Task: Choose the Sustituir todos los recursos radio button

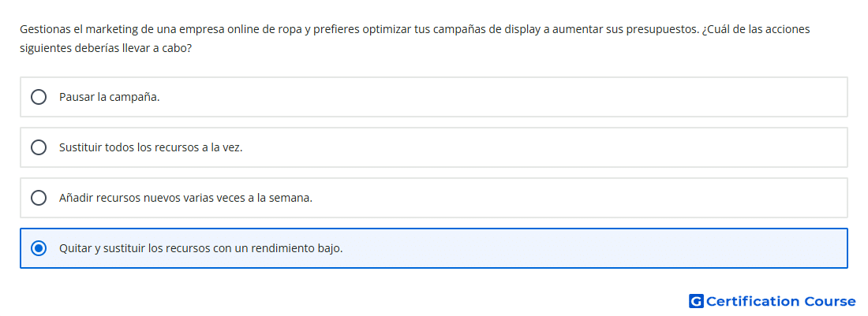Action: point(38,147)
